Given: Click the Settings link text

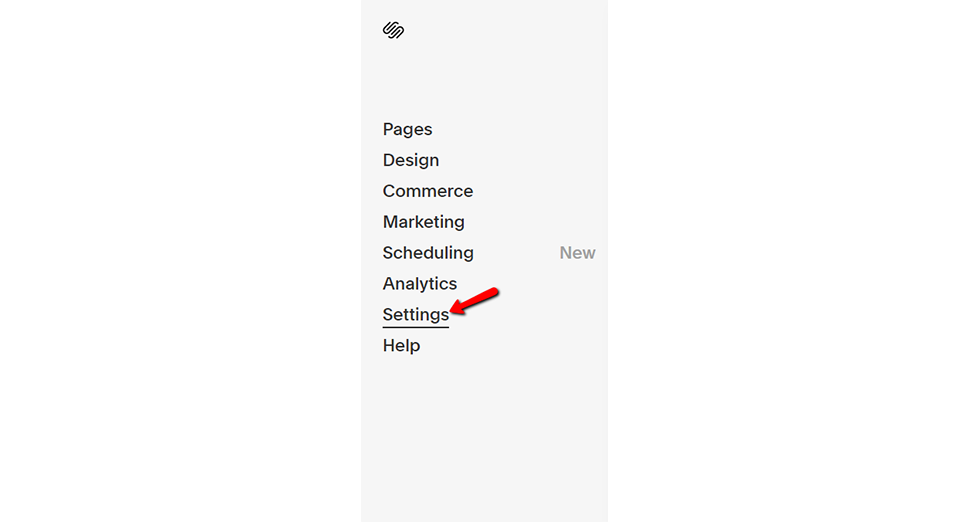Looking at the screenshot, I should point(416,315).
